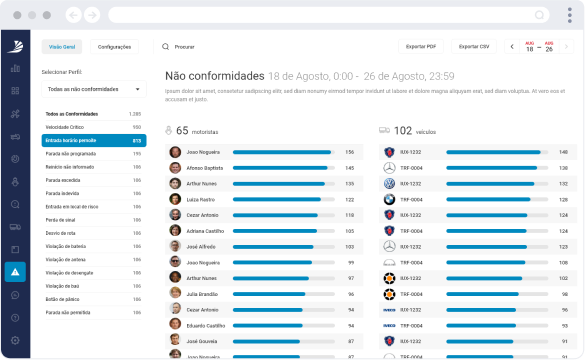Click driver name Eduardo Castilho
The image size is (585, 360).
point(206,326)
